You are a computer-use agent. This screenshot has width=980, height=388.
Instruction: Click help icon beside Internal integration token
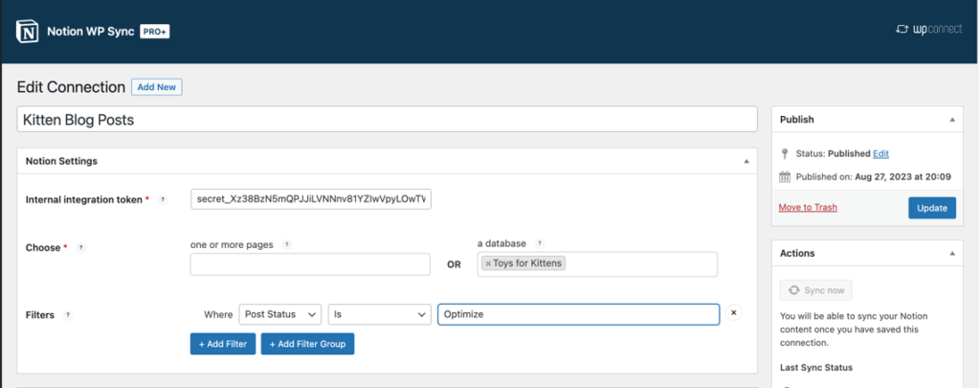tap(163, 199)
